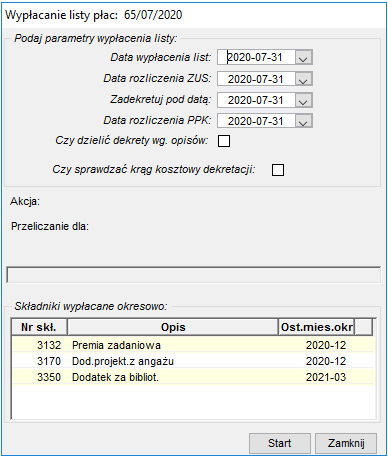Click the Ost.mies.okr column header
The image size is (388, 457).
click(x=316, y=327)
